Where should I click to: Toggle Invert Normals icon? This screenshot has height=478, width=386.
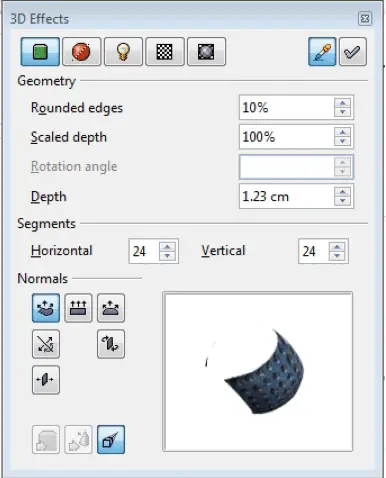point(46,344)
